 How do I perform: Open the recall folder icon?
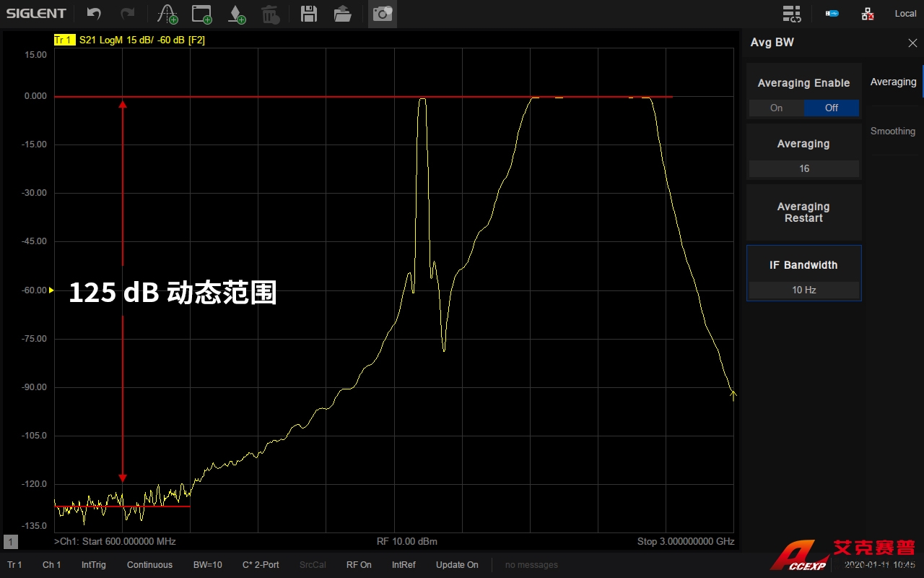[x=343, y=14]
